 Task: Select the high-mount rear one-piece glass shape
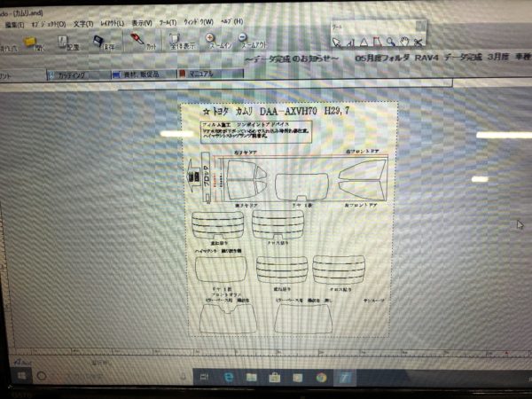(221, 269)
